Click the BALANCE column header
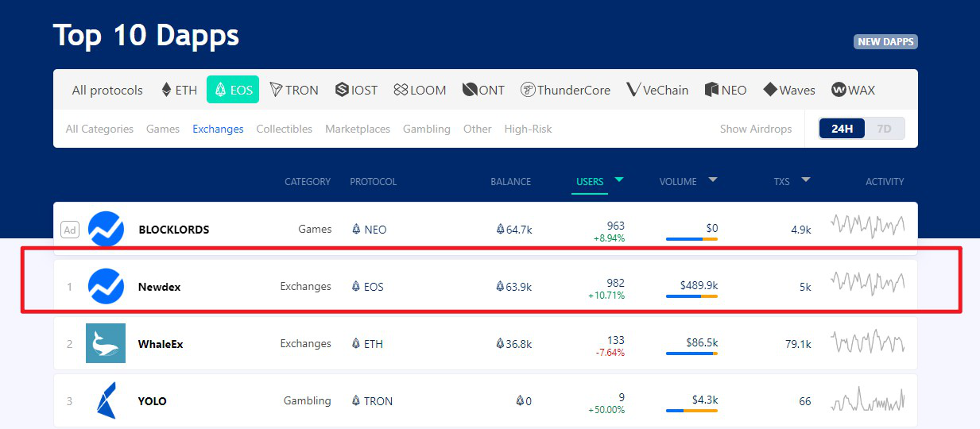Viewport: 980px width, 429px height. (x=510, y=182)
